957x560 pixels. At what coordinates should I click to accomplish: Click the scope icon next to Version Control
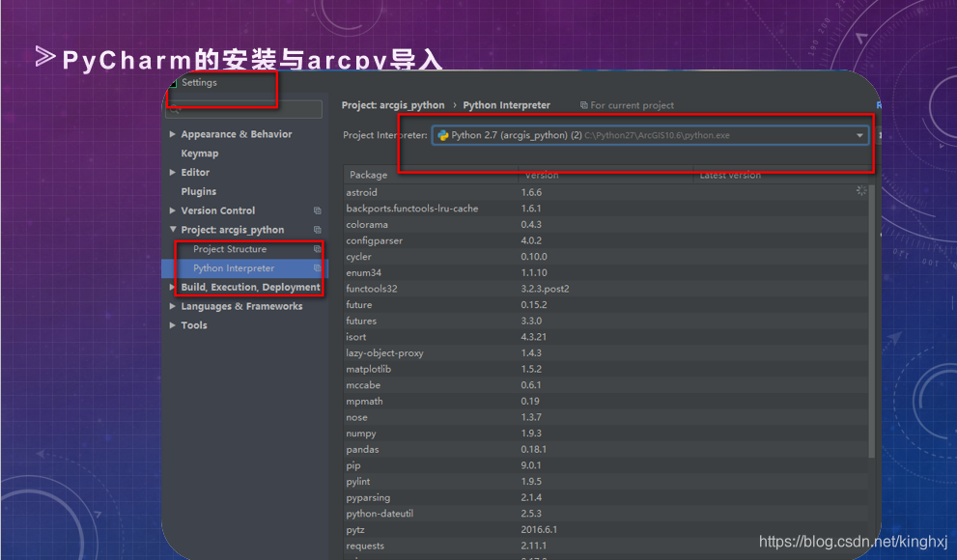pos(319,210)
